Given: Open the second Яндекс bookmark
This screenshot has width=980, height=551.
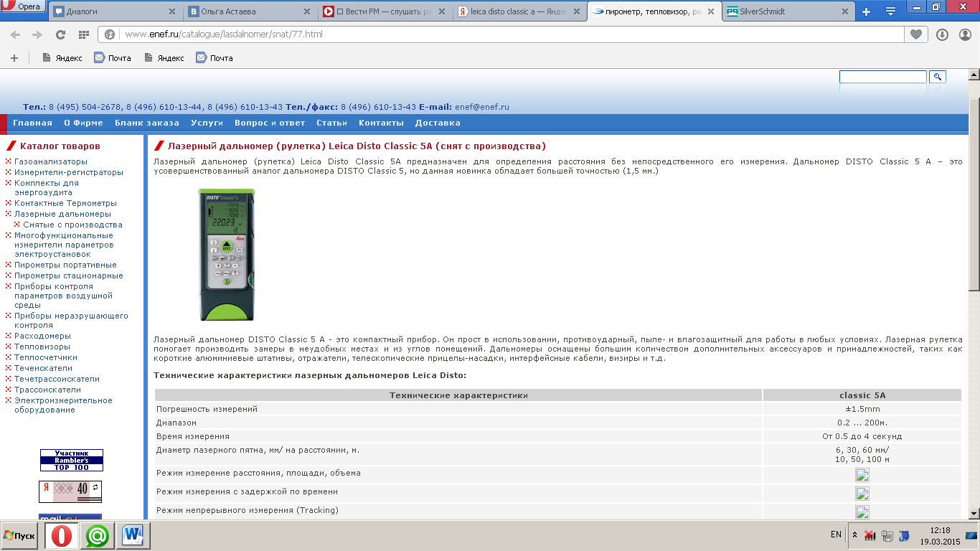Looking at the screenshot, I should click(164, 58).
